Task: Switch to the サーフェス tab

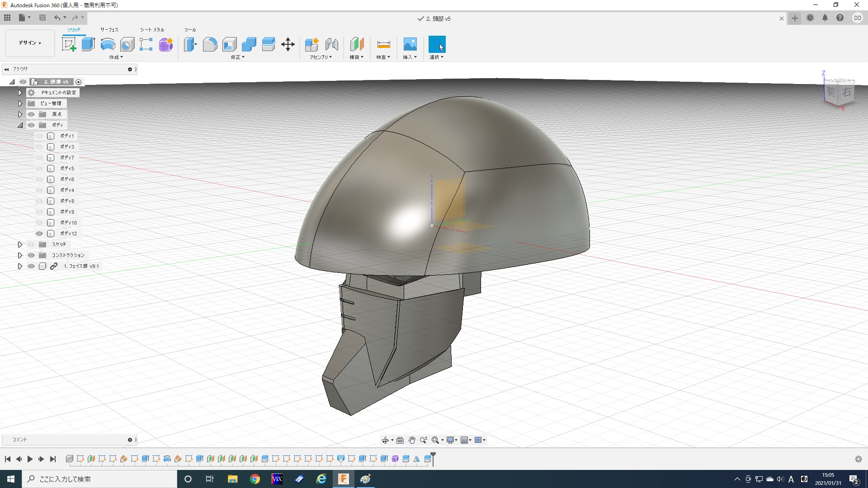Action: 109,30
